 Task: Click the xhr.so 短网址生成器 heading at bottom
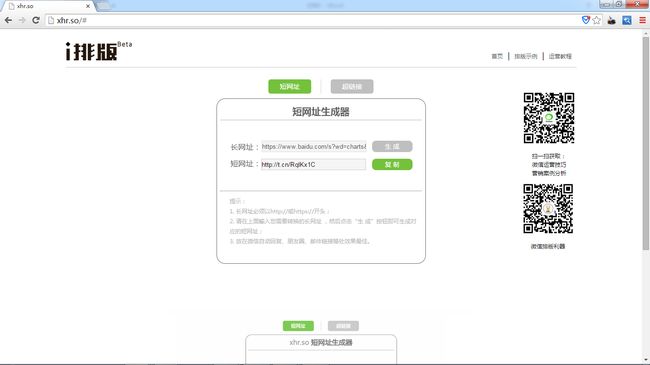pyautogui.click(x=321, y=342)
